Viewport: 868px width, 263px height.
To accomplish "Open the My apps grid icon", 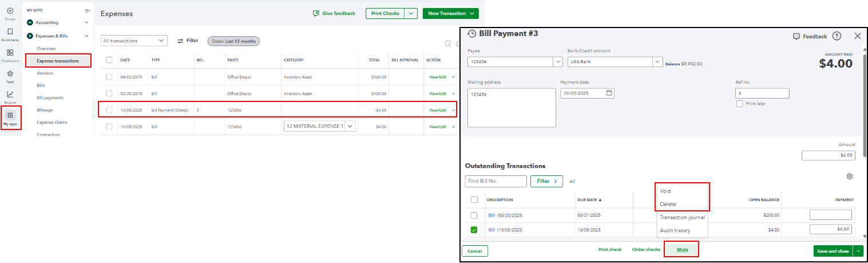I will pyautogui.click(x=10, y=115).
